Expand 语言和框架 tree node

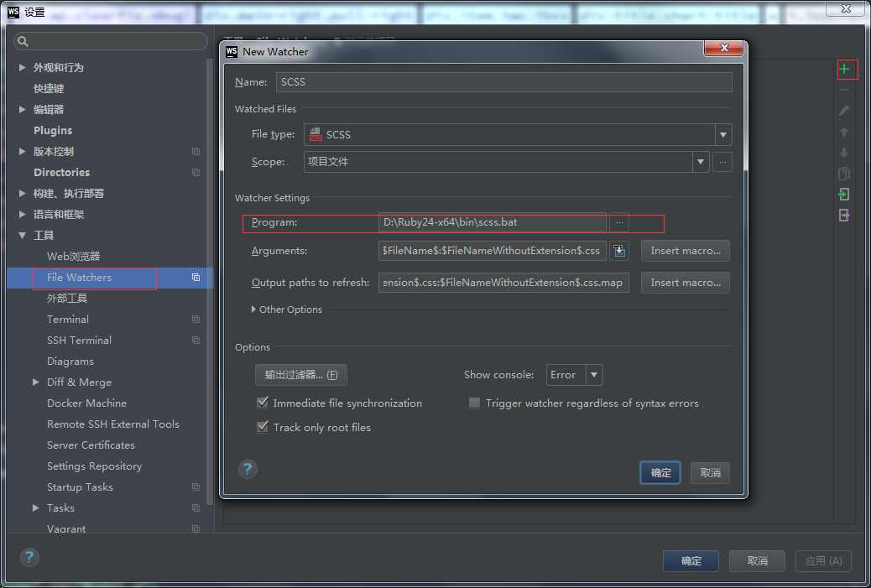pyautogui.click(x=22, y=215)
